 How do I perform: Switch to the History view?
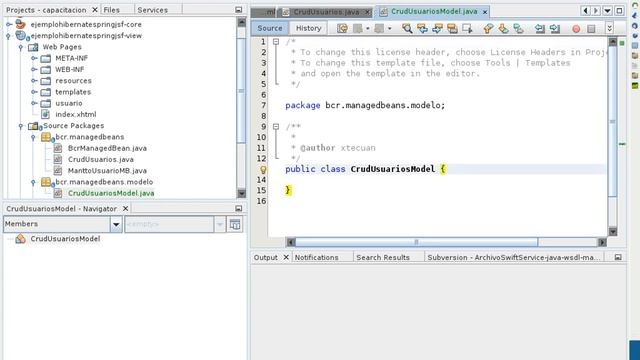(309, 28)
